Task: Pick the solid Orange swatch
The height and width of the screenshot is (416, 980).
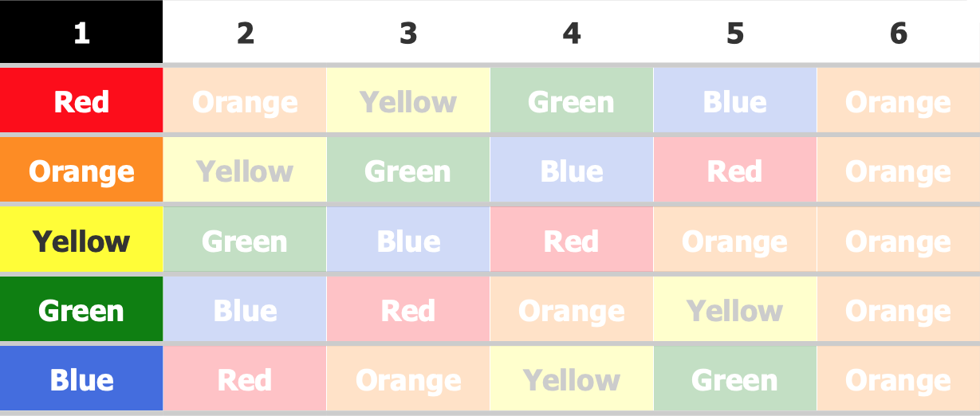Action: (x=81, y=171)
